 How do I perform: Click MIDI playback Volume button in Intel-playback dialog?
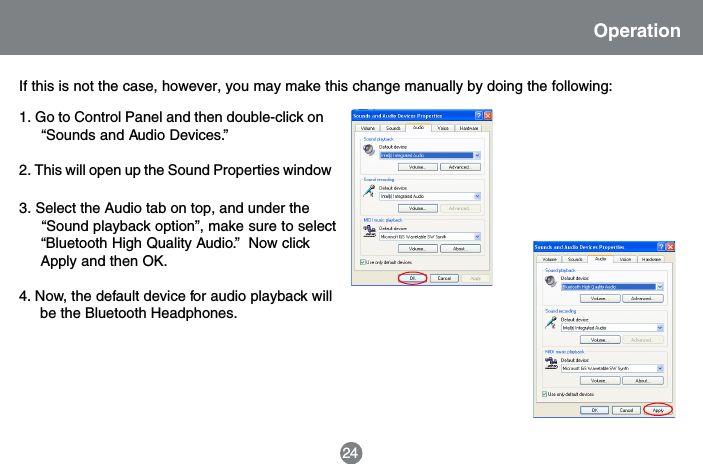(x=417, y=249)
